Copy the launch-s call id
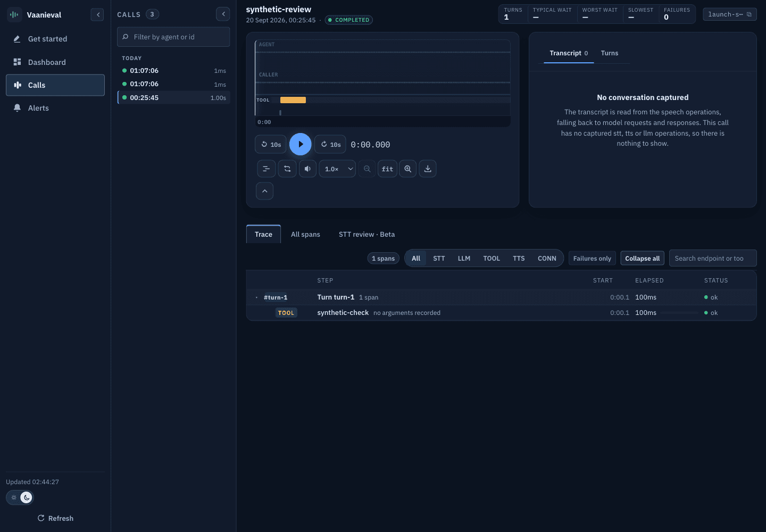 [730, 14]
